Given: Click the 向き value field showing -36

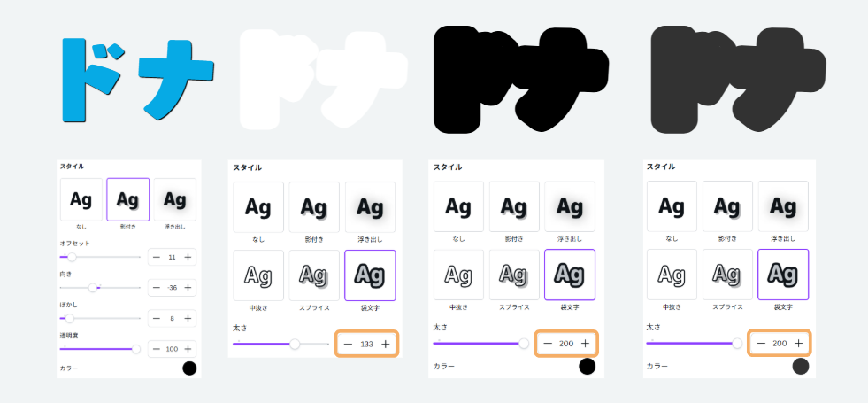Looking at the screenshot, I should click(172, 288).
